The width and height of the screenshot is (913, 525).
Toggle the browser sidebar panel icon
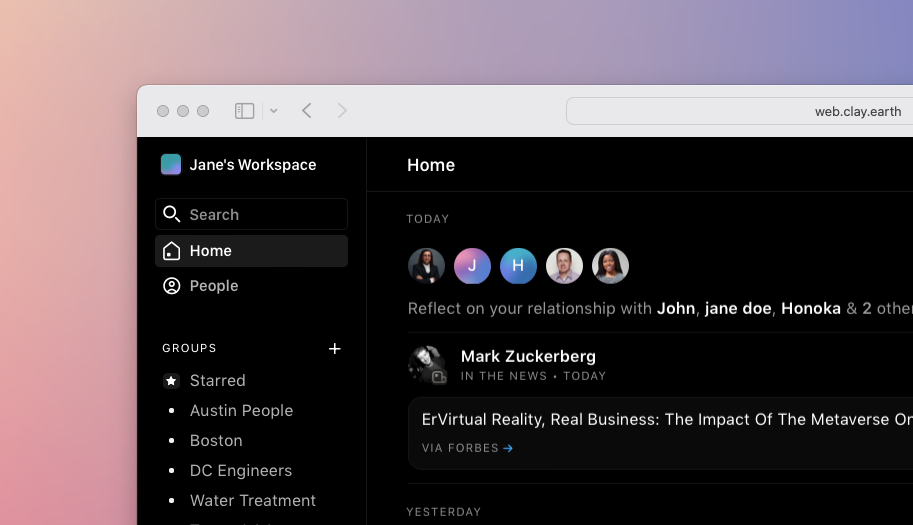(245, 111)
